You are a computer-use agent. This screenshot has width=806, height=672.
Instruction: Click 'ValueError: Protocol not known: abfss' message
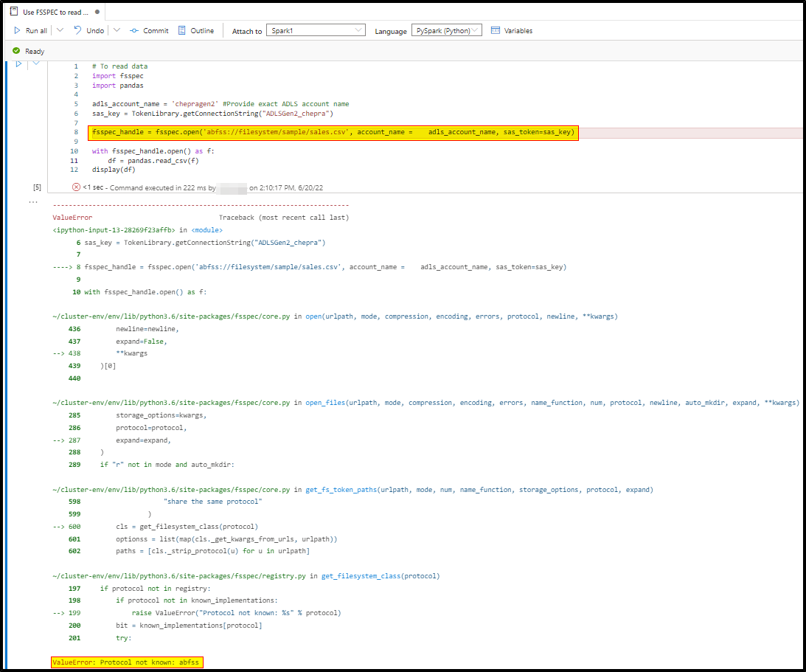click(x=127, y=662)
